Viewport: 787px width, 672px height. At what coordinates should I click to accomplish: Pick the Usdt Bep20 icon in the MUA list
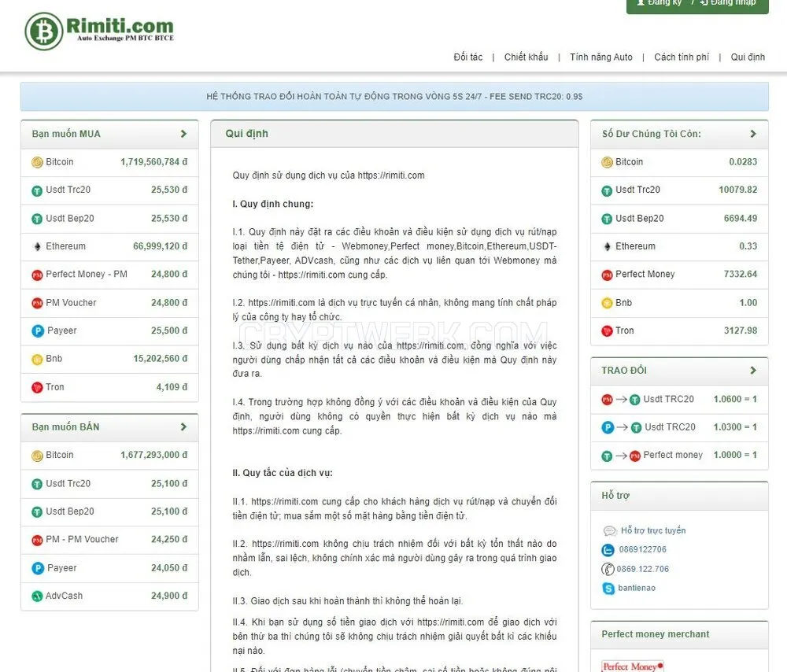tap(37, 219)
